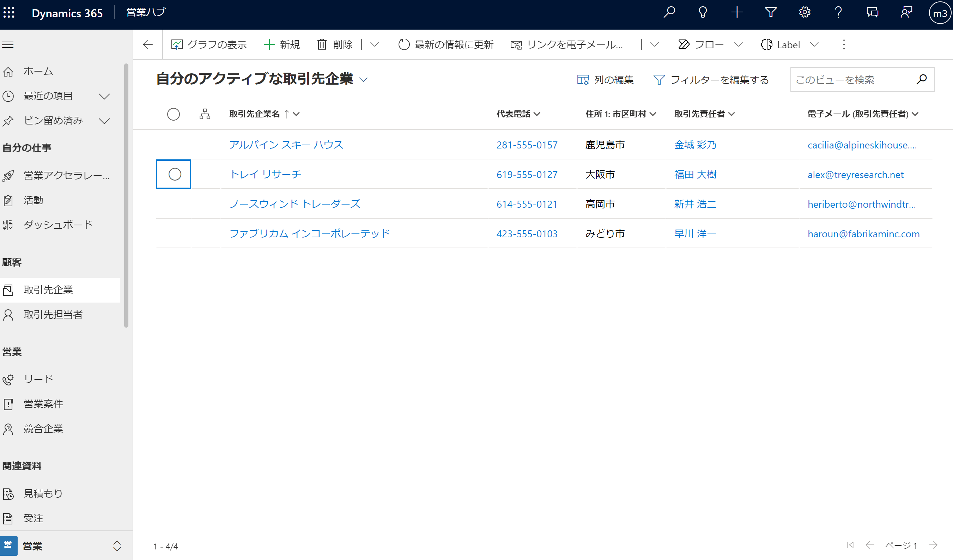Click the person check icon in header
Image resolution: width=953 pixels, height=560 pixels.
pyautogui.click(x=906, y=13)
